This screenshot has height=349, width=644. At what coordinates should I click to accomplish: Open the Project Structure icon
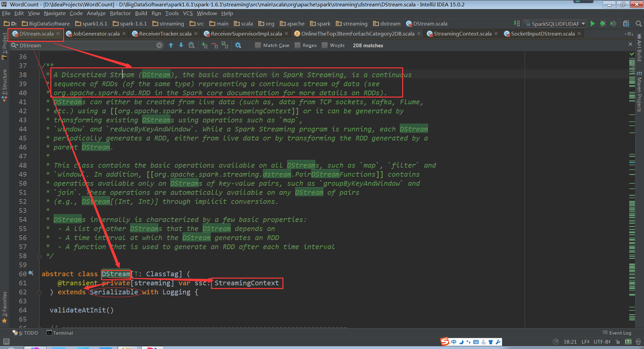click(x=626, y=23)
